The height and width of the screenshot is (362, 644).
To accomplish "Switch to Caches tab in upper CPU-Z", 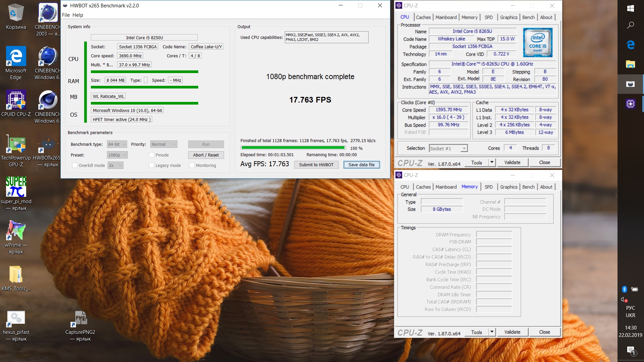I will [x=423, y=17].
